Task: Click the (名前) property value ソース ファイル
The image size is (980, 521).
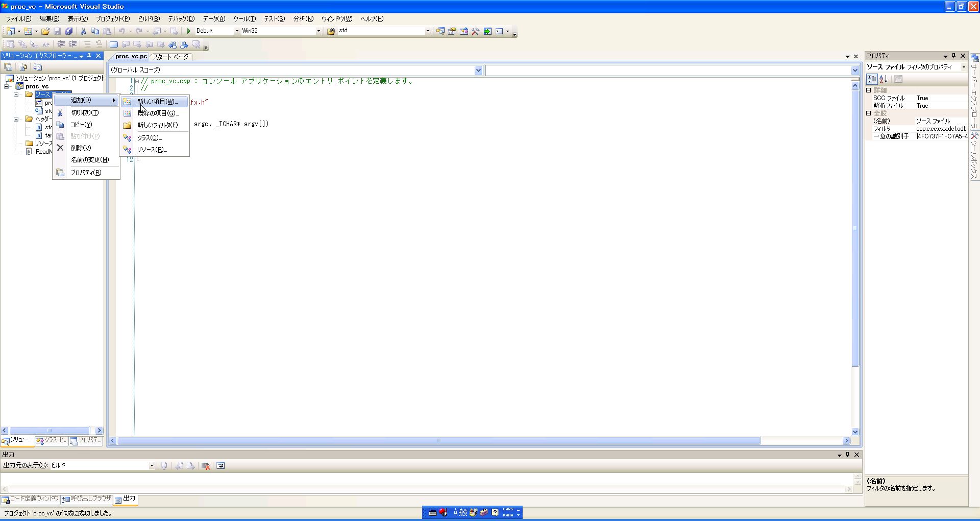Action: click(941, 121)
